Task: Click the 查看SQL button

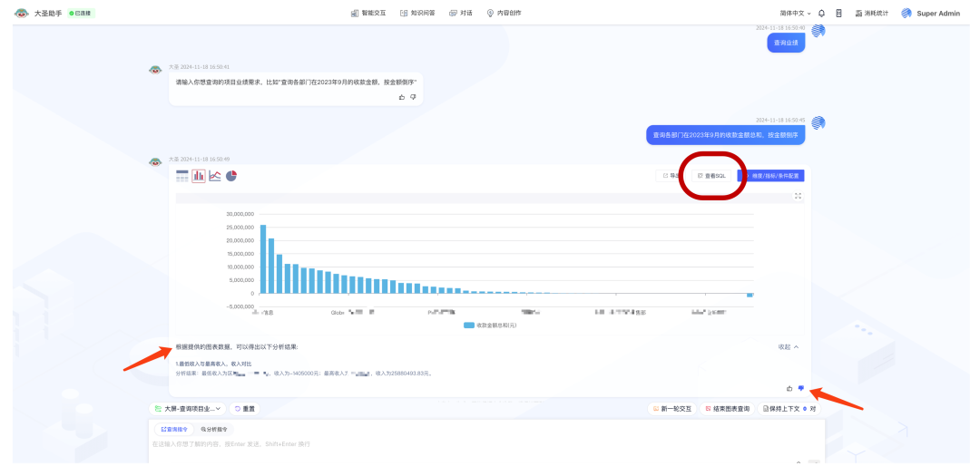Action: [x=711, y=176]
